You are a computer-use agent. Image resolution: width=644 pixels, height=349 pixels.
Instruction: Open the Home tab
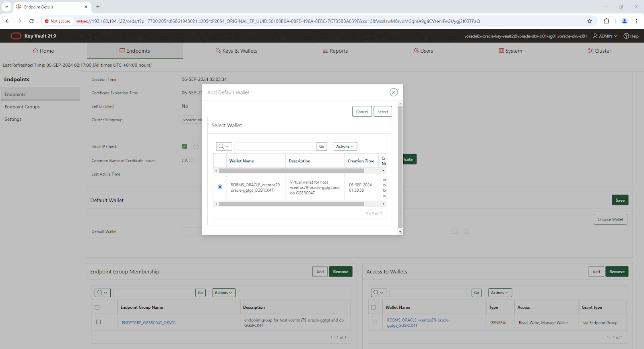coord(43,51)
